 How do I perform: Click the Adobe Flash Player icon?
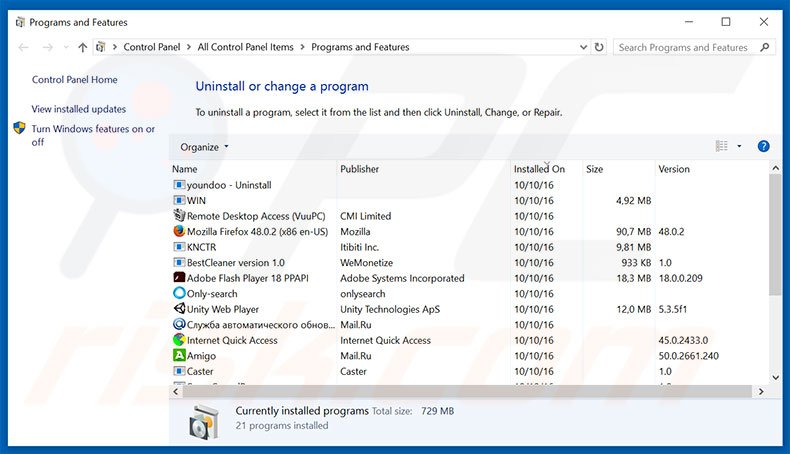(179, 278)
